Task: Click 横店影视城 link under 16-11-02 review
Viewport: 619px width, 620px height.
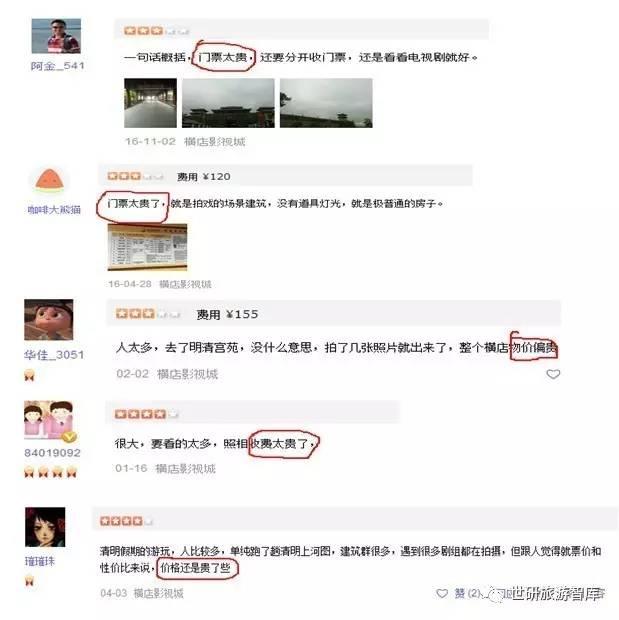Action: click(x=214, y=142)
